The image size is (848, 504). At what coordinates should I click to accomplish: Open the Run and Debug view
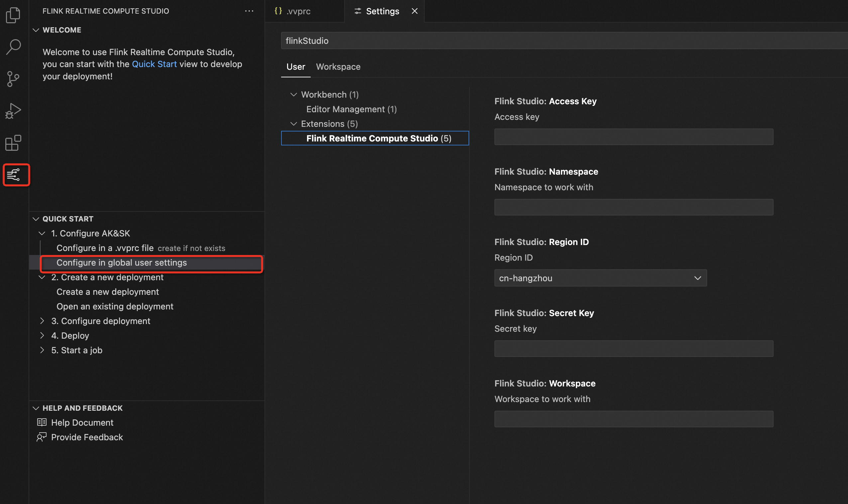[x=13, y=111]
